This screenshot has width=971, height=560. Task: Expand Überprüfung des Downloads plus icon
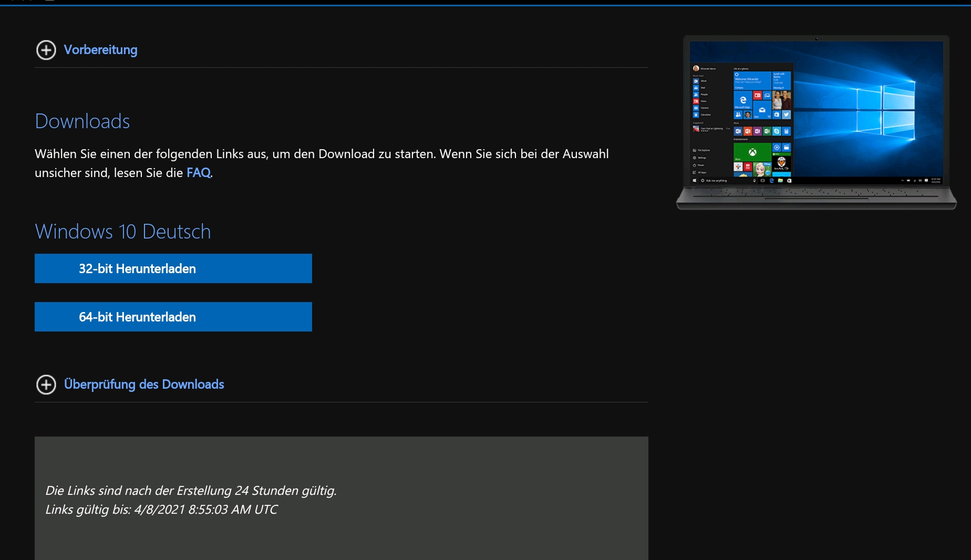tap(46, 385)
